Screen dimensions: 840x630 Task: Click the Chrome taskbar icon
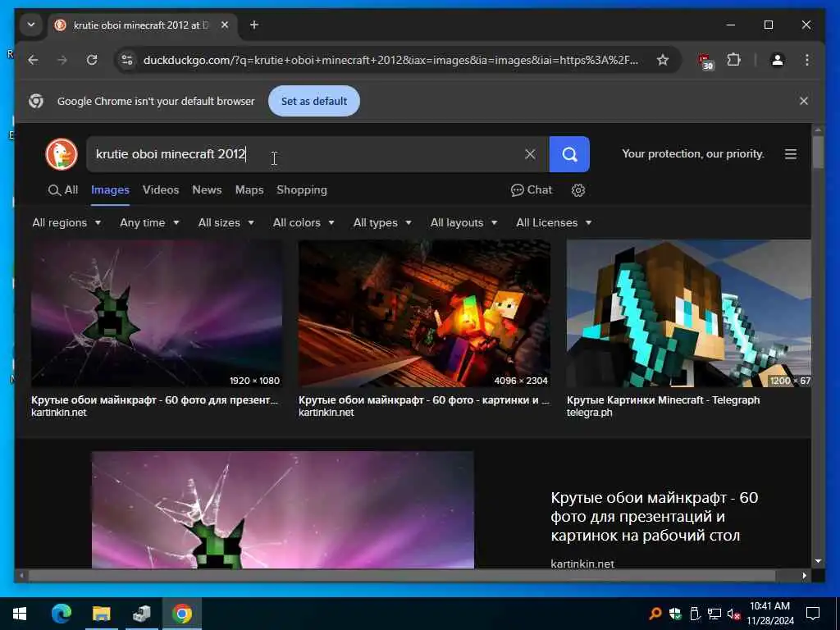point(182,614)
